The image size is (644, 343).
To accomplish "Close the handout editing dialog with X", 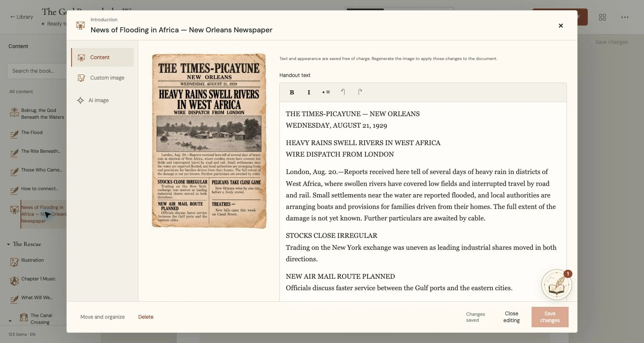I will (x=561, y=26).
